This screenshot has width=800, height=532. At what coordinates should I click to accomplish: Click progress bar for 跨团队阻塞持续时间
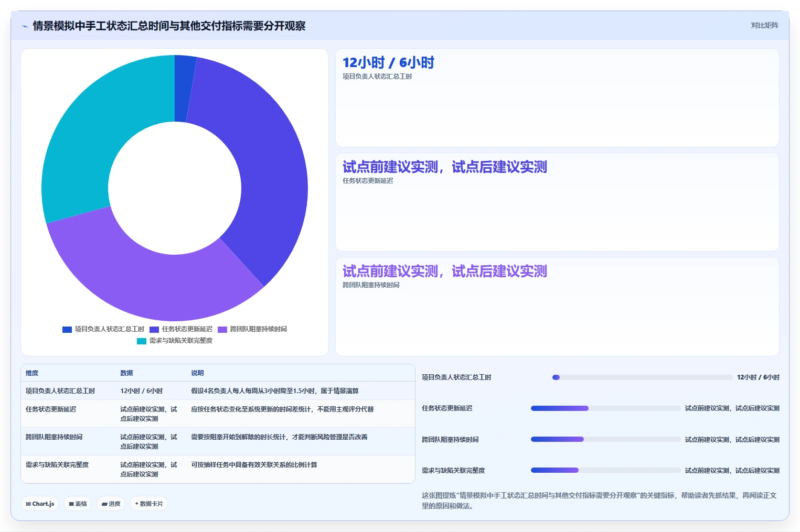605,439
